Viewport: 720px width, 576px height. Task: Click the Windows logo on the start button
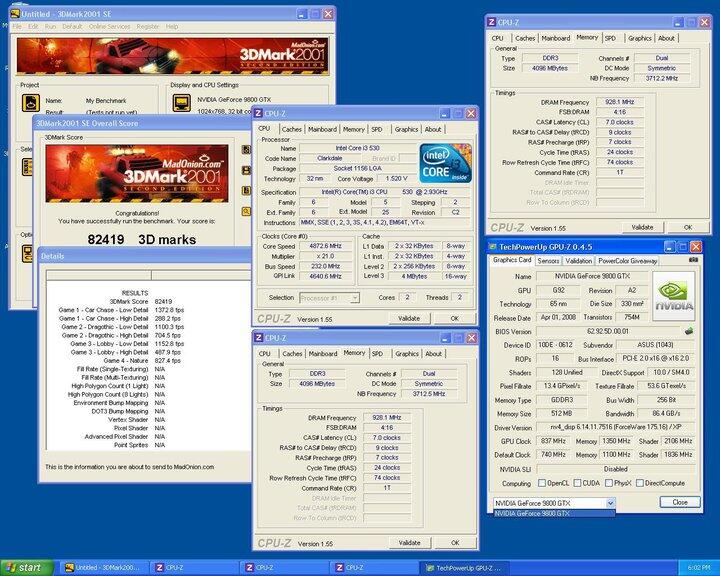tap(11, 568)
